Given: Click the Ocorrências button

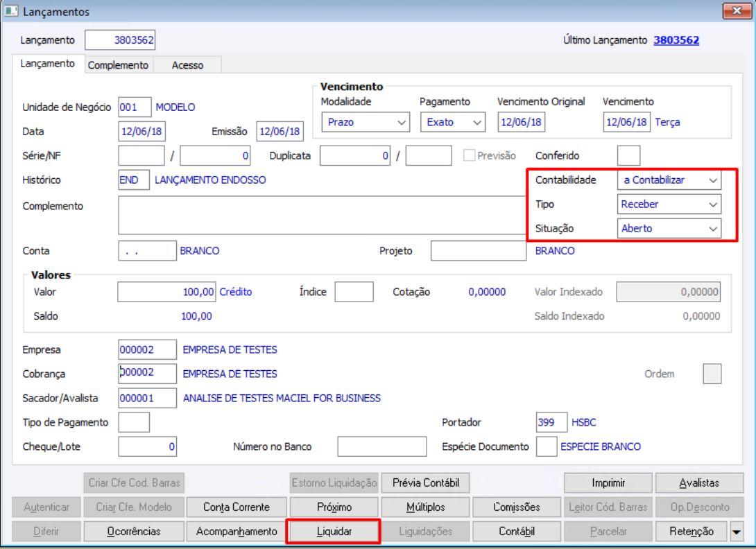Looking at the screenshot, I should tap(134, 531).
